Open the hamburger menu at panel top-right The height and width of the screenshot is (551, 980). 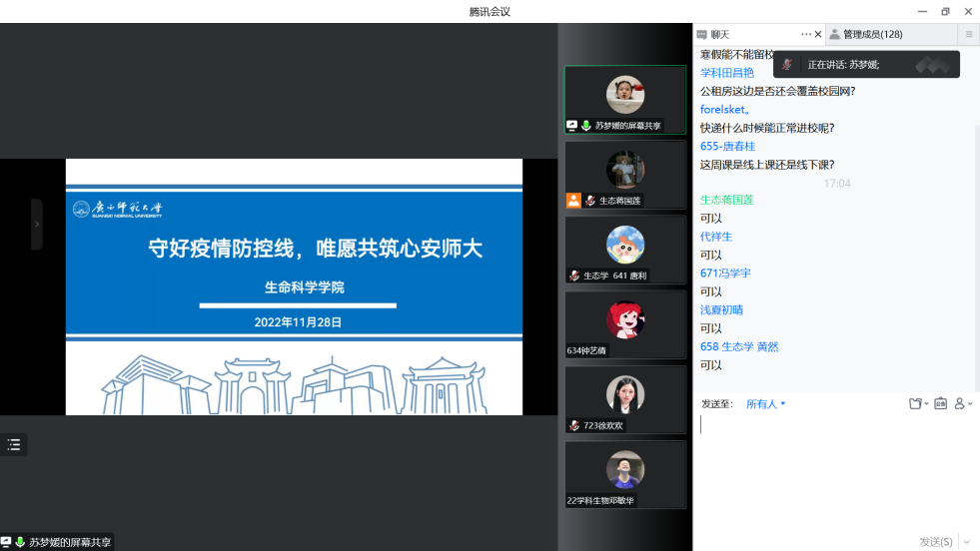pyautogui.click(x=968, y=34)
